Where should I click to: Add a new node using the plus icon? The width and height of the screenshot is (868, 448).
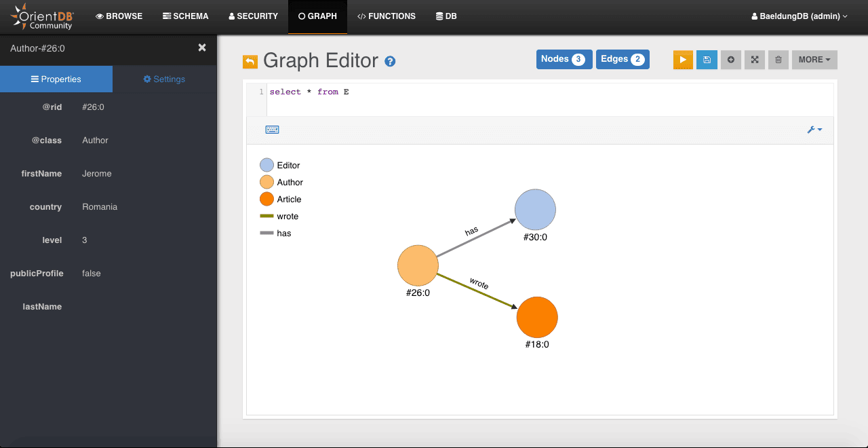click(730, 60)
